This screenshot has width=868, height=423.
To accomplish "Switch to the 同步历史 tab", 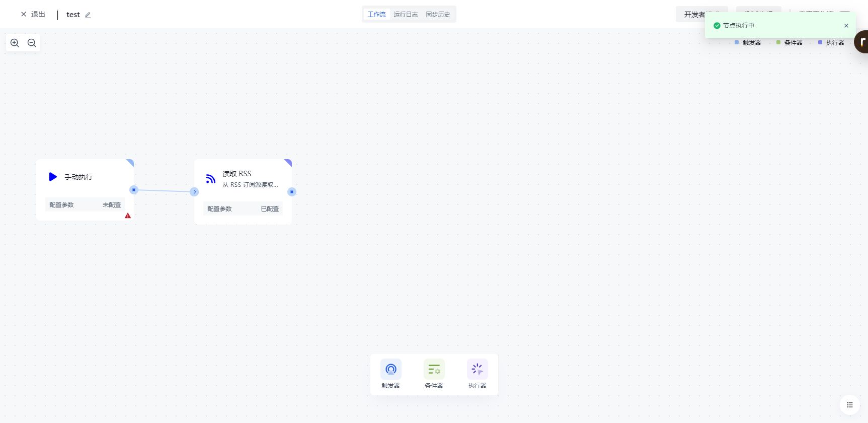I will pyautogui.click(x=438, y=15).
